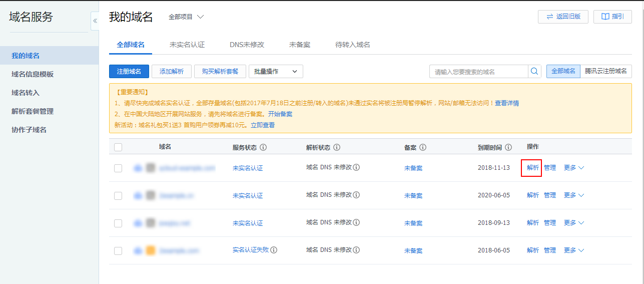
Task: Open the 指引 guide button
Action: click(612, 17)
